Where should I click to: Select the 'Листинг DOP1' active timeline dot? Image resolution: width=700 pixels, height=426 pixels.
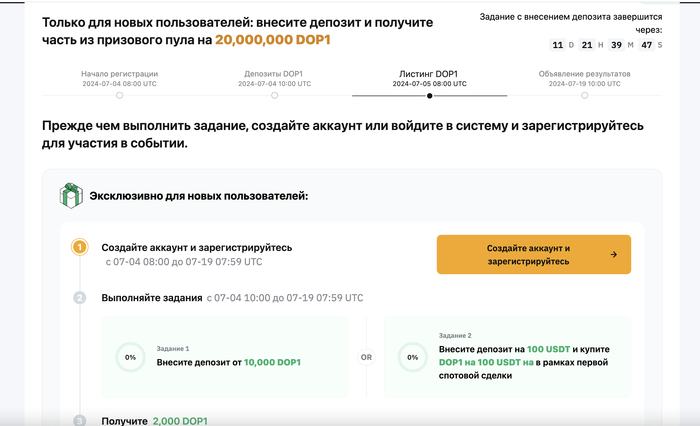tap(429, 96)
